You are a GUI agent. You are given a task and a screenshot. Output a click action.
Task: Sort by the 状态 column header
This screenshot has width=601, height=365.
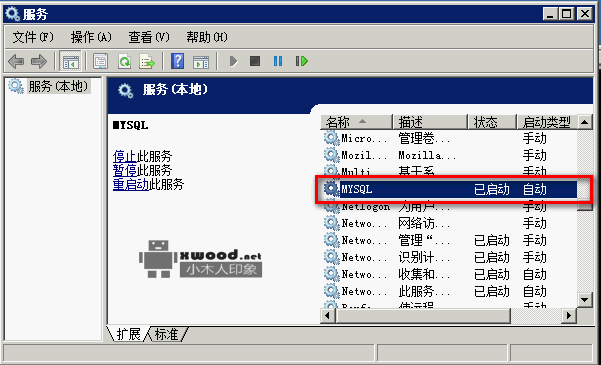point(492,122)
